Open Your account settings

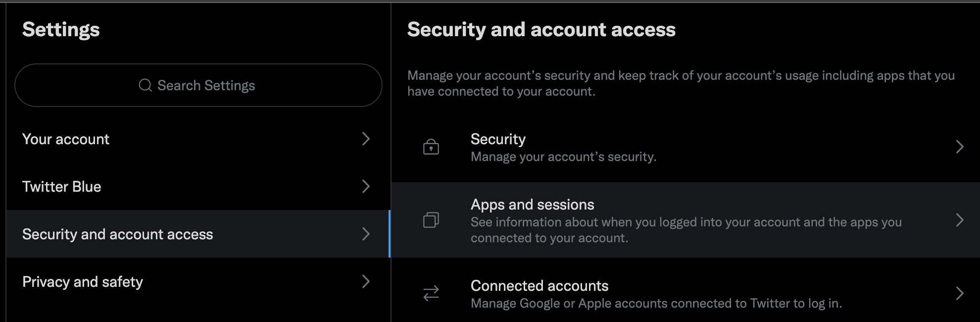click(66, 139)
